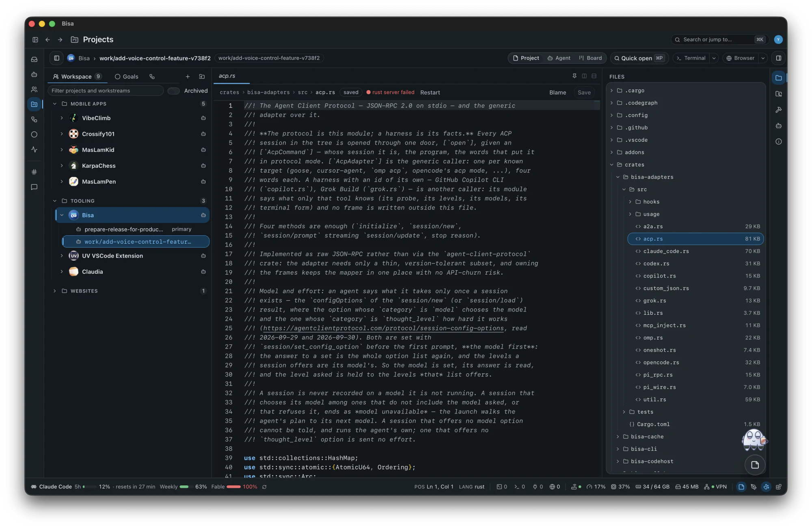This screenshot has width=812, height=528.
Task: Click the Filter projects and workstreams field
Action: pos(106,91)
